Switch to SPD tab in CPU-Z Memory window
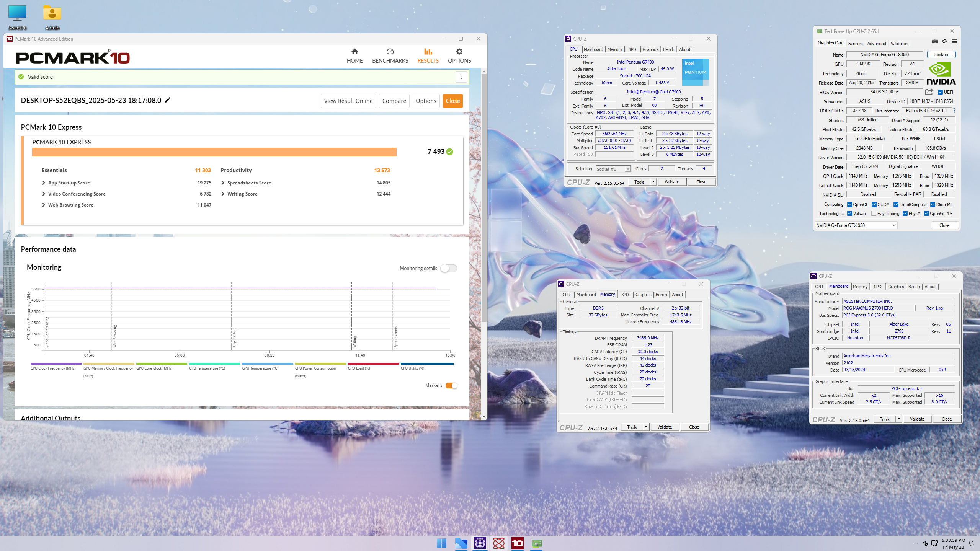This screenshot has height=551, width=980. pos(625,295)
